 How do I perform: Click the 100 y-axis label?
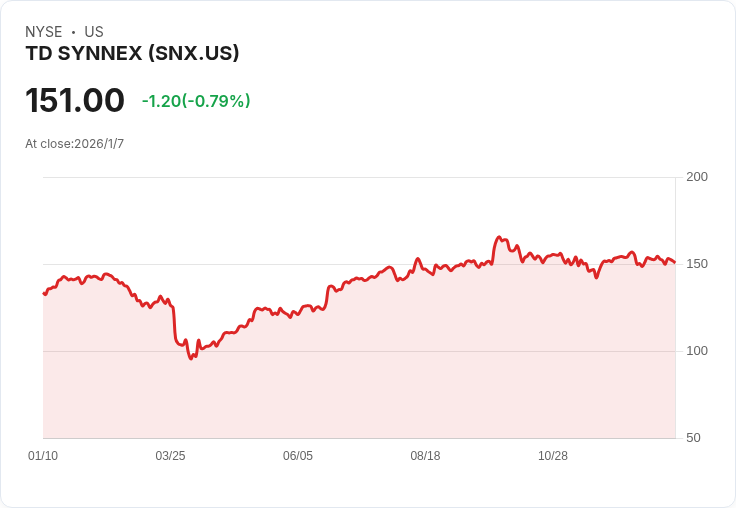697,351
